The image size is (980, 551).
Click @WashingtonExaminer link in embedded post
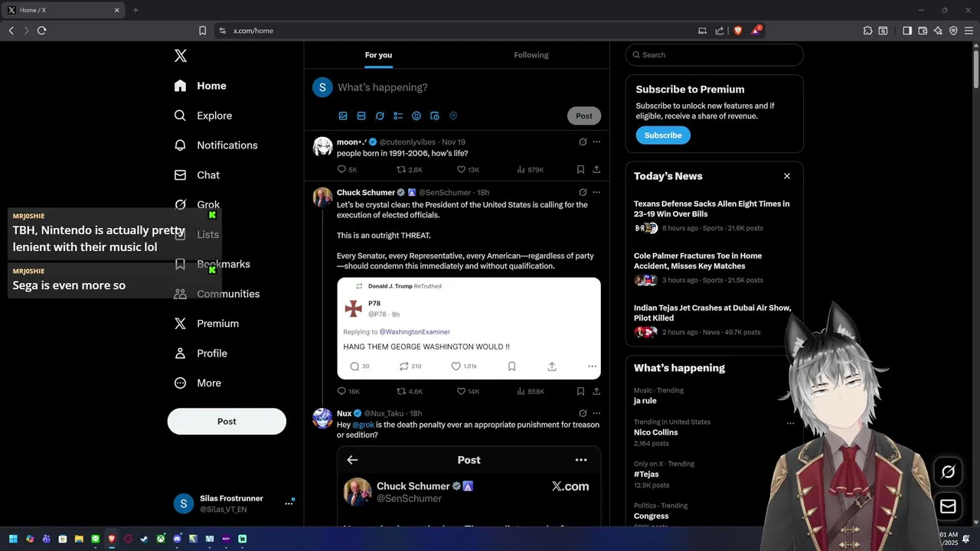pyautogui.click(x=415, y=332)
